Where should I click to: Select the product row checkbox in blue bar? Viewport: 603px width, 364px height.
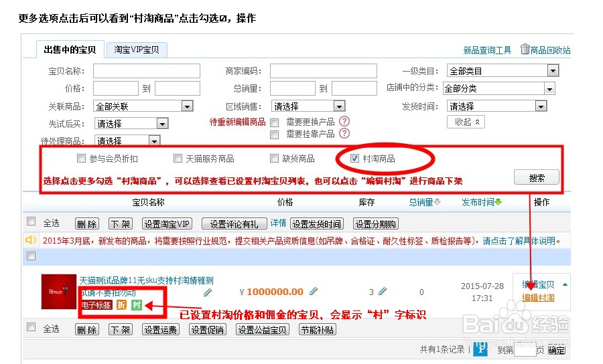pyautogui.click(x=31, y=256)
